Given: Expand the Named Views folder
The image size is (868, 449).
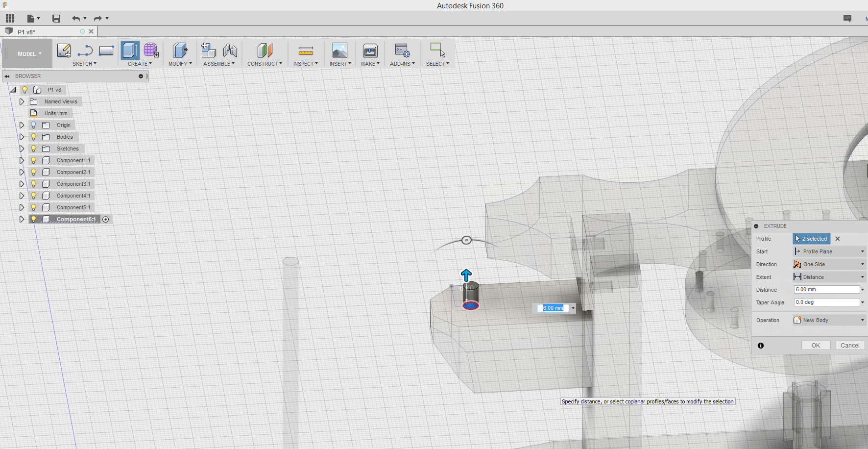Looking at the screenshot, I should (22, 101).
